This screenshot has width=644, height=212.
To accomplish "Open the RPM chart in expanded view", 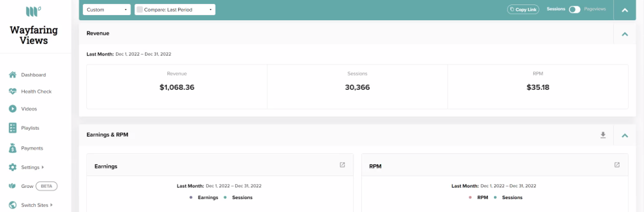I will point(617,165).
